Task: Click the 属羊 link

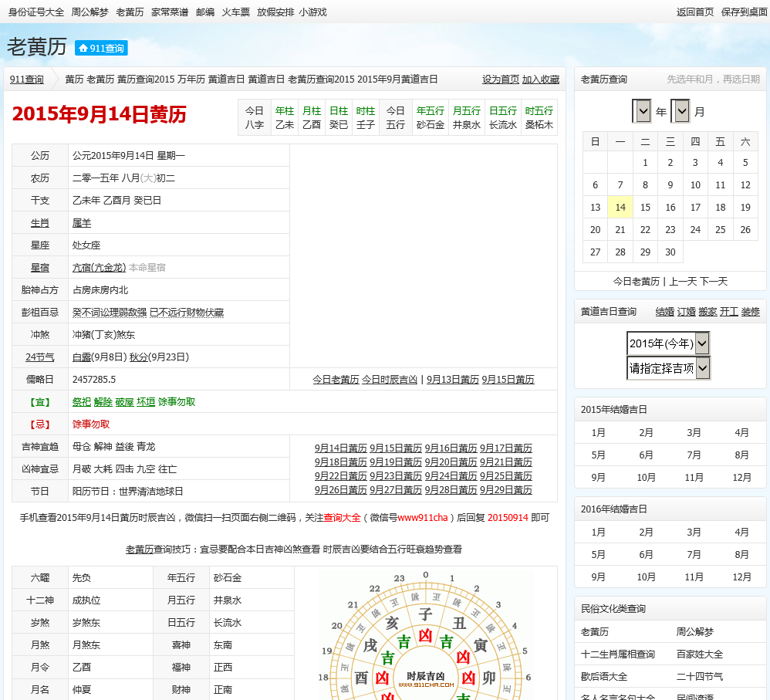Action: coord(82,223)
